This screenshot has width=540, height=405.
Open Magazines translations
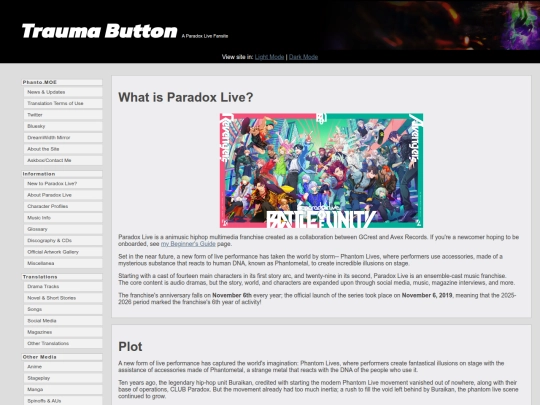pyautogui.click(x=63, y=332)
